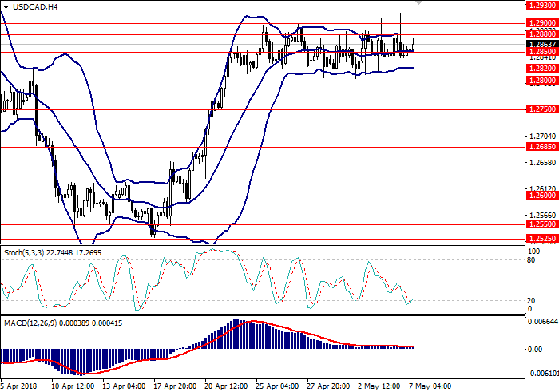Image resolution: width=559 pixels, height=392 pixels.
Task: Click the triangle icon beside USDCAD,H4 title
Action: pos(4,7)
